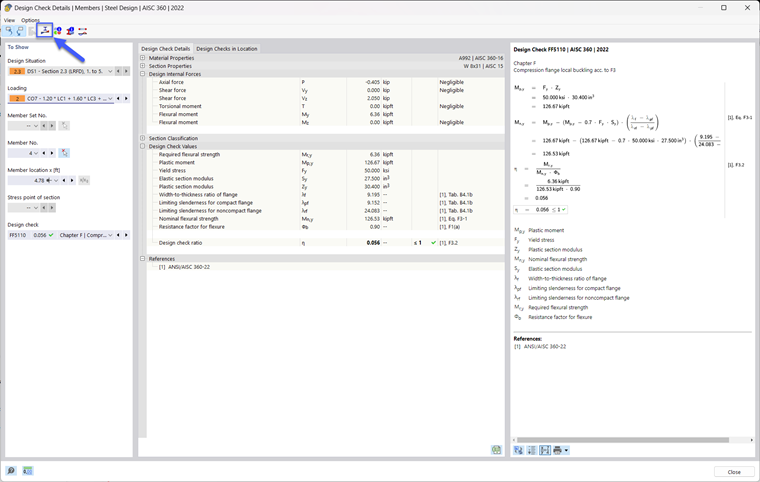Click the x/x₀ relative location icon
760x482 pixels.
pos(84,180)
